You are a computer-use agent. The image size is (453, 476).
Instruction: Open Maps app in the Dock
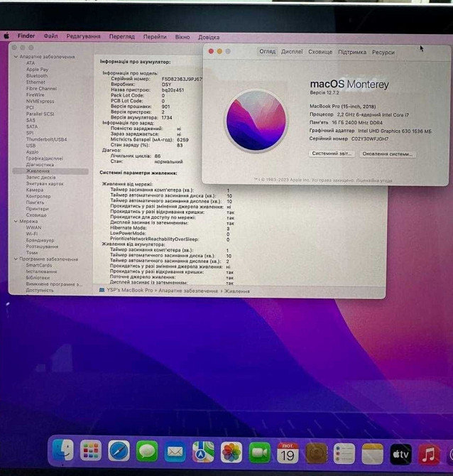click(203, 452)
